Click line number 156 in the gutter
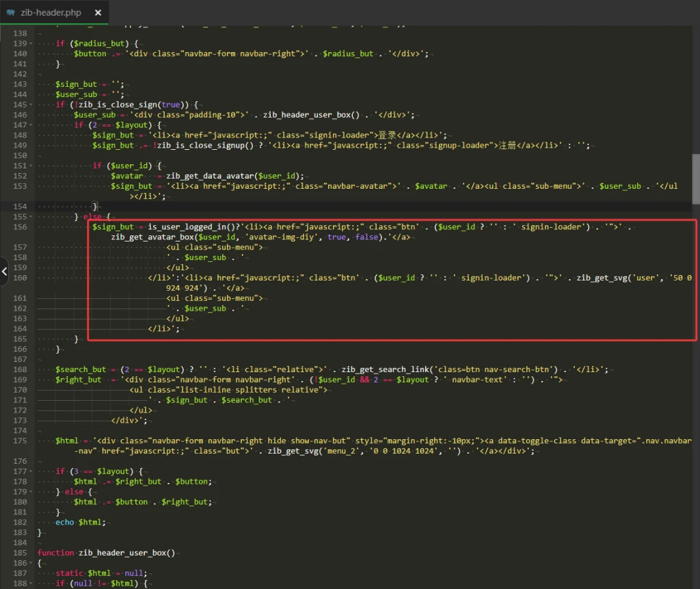700x589 pixels. [x=20, y=226]
